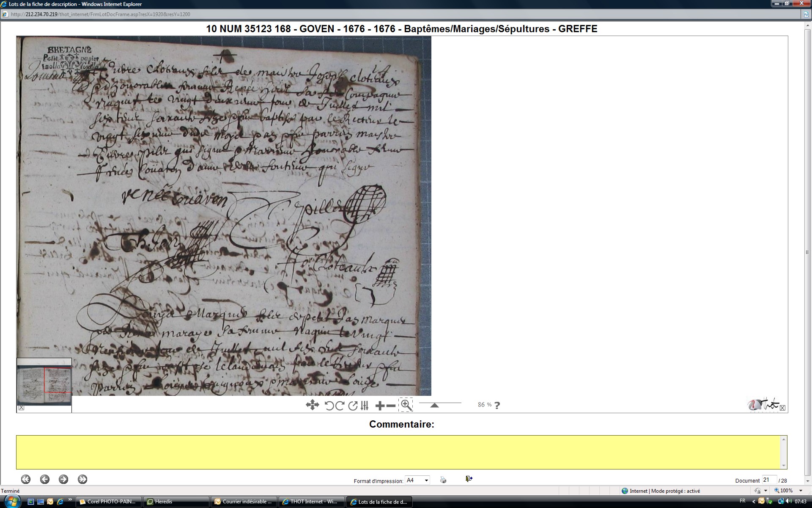812x508 pixels.
Task: Go to the first document
Action: pyautogui.click(x=26, y=479)
